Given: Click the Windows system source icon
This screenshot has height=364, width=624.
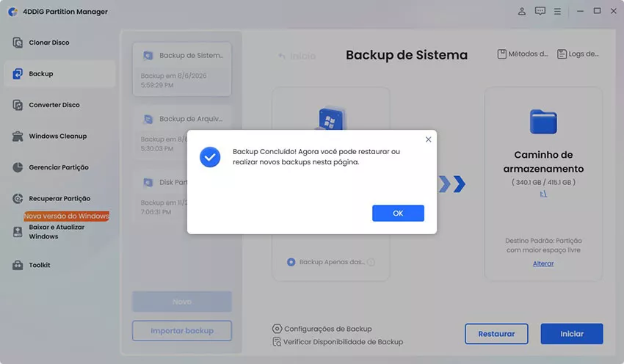Looking at the screenshot, I should (330, 118).
